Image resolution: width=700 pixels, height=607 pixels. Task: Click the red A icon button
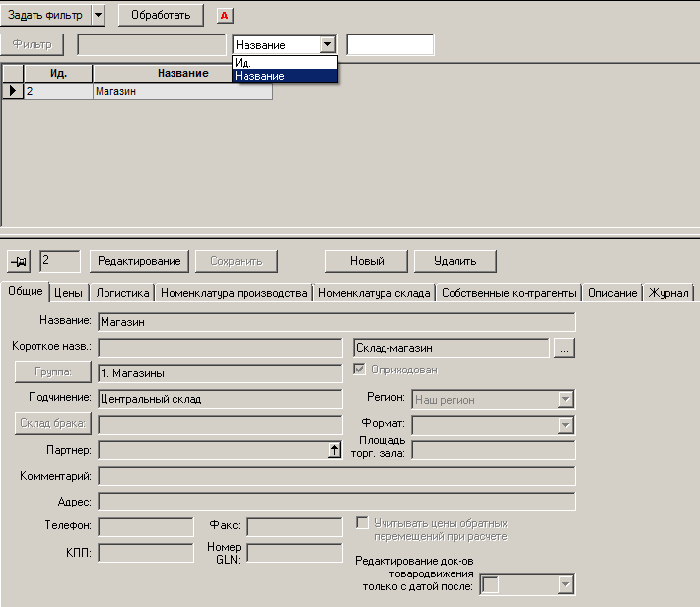(225, 16)
